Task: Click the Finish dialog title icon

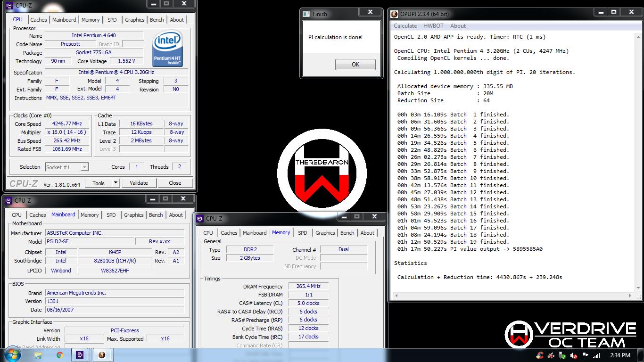Action: pyautogui.click(x=306, y=14)
